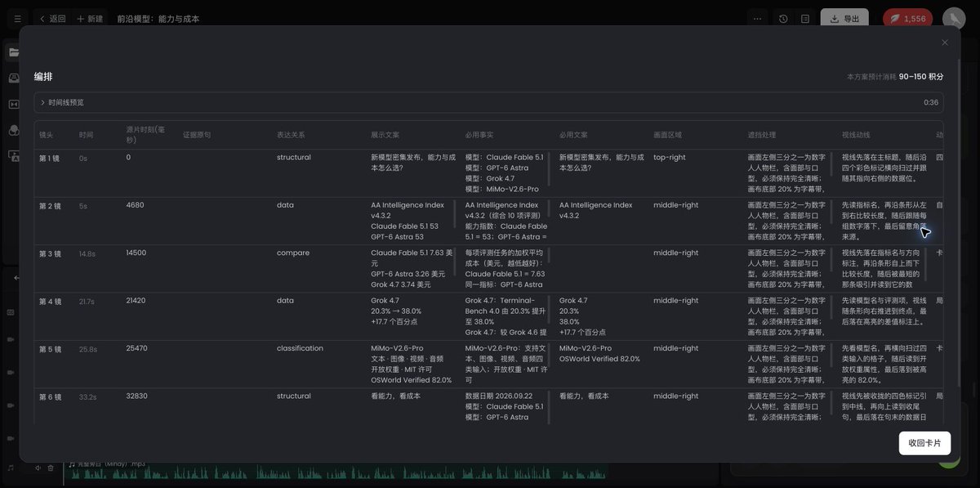The image size is (980, 488).
Task: Select the 第 1 镜 row label
Action: point(50,158)
